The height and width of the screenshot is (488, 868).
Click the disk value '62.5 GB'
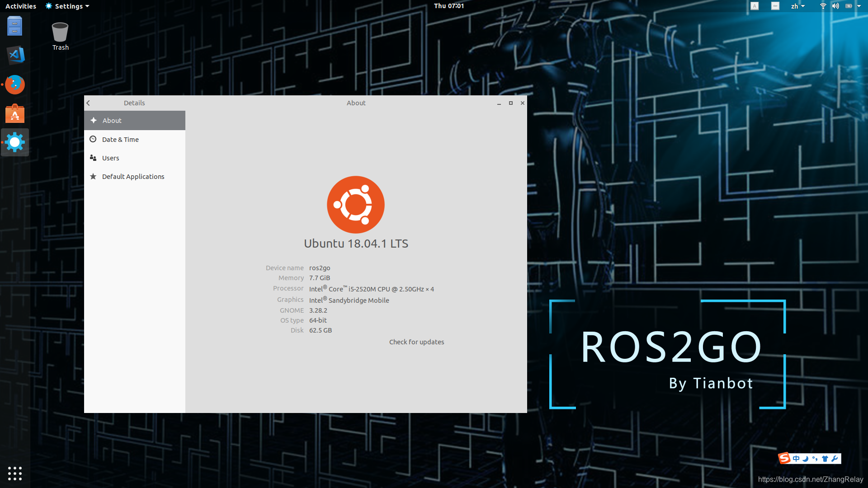tap(321, 330)
